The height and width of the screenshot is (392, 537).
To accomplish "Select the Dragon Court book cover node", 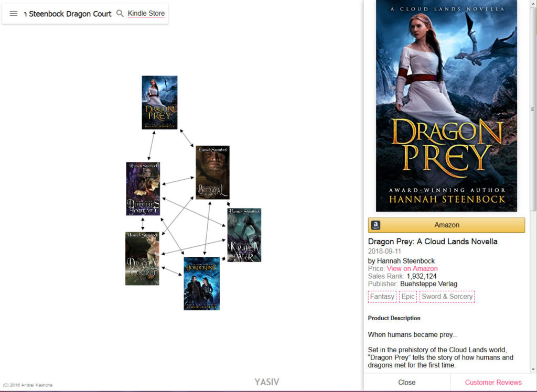I will pyautogui.click(x=142, y=258).
